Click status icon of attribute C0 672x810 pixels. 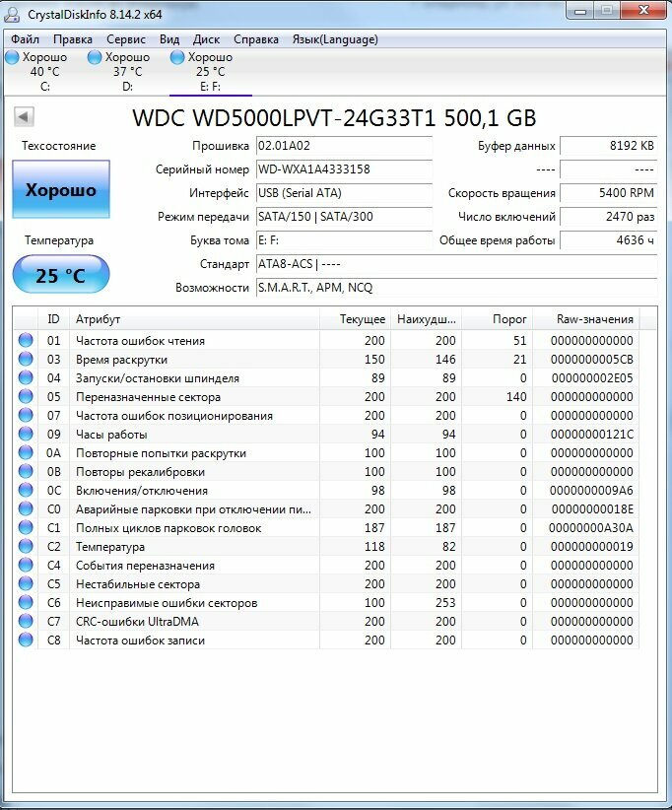pos(26,508)
